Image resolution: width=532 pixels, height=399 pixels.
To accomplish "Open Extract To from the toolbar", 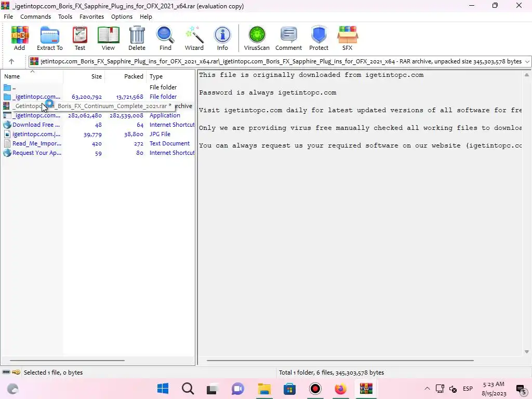I will tap(49, 38).
